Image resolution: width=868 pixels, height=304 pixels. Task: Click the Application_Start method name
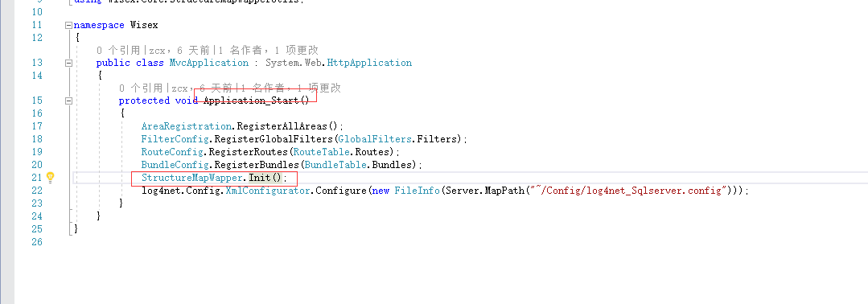click(251, 101)
